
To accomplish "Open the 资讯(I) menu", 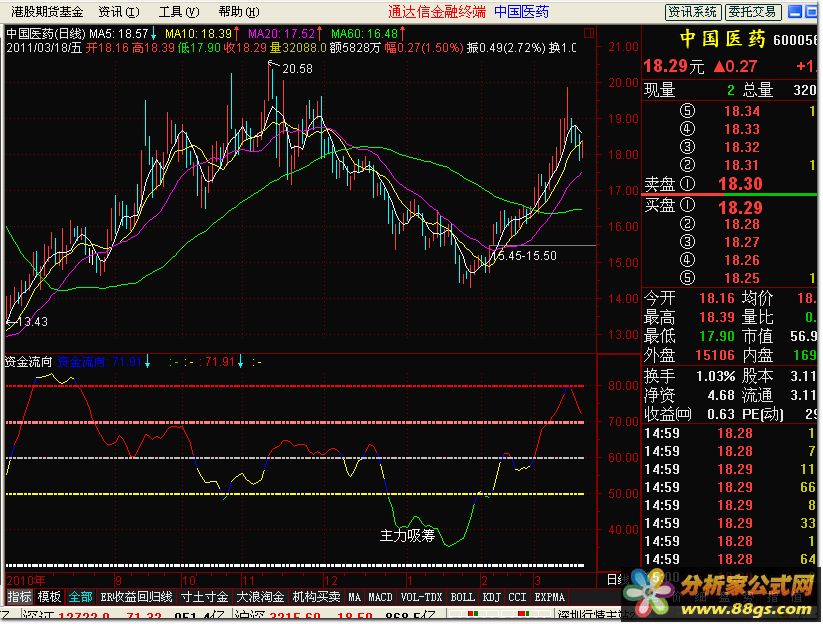I will tap(119, 12).
